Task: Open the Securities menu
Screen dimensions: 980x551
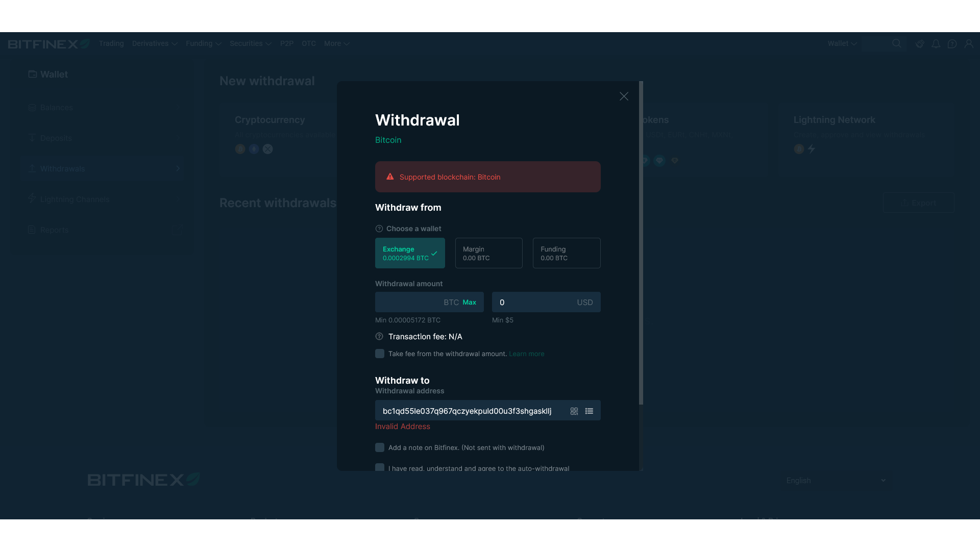Action: click(250, 44)
